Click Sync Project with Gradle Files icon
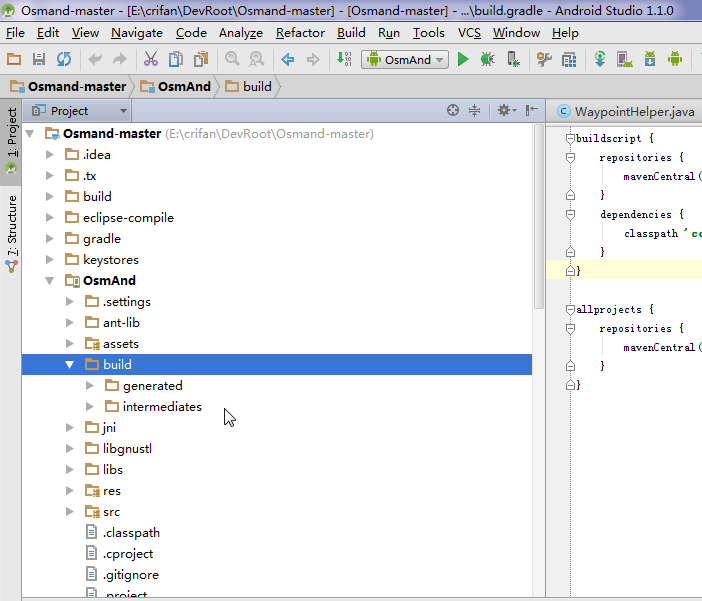Screen dimensions: 702x601 [x=600, y=59]
